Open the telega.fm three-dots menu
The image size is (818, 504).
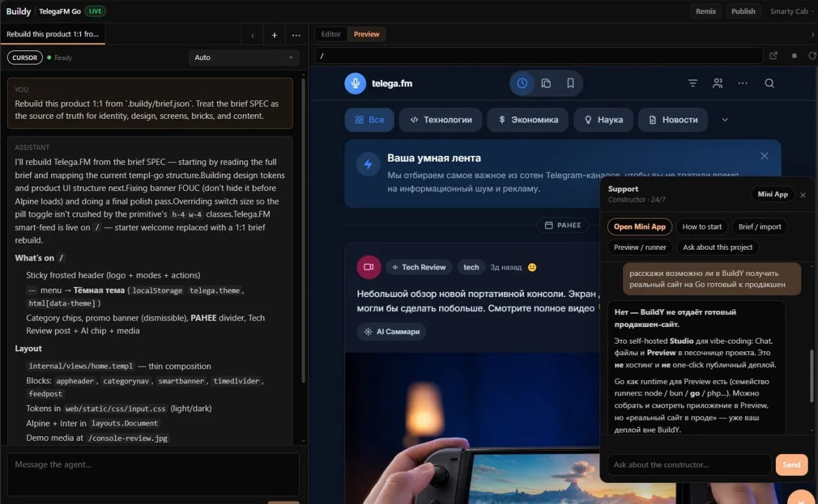click(x=743, y=83)
